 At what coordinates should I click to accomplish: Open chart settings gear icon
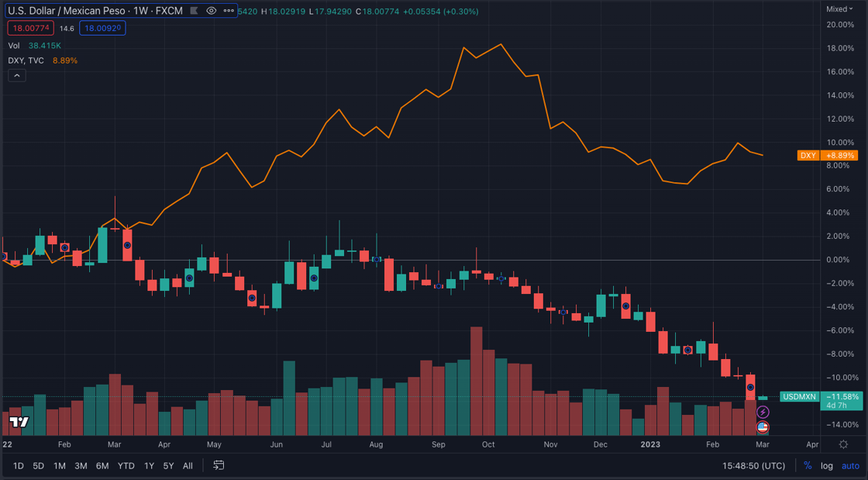pos(843,444)
